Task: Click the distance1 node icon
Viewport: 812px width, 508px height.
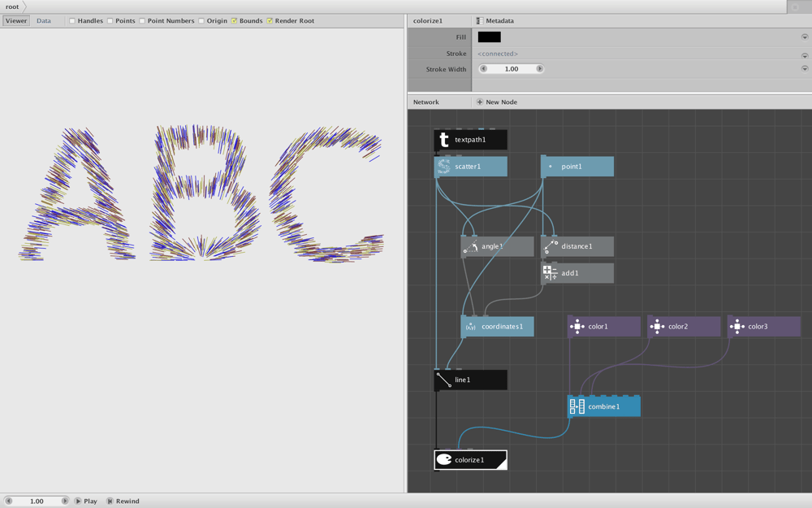Action: pos(551,247)
